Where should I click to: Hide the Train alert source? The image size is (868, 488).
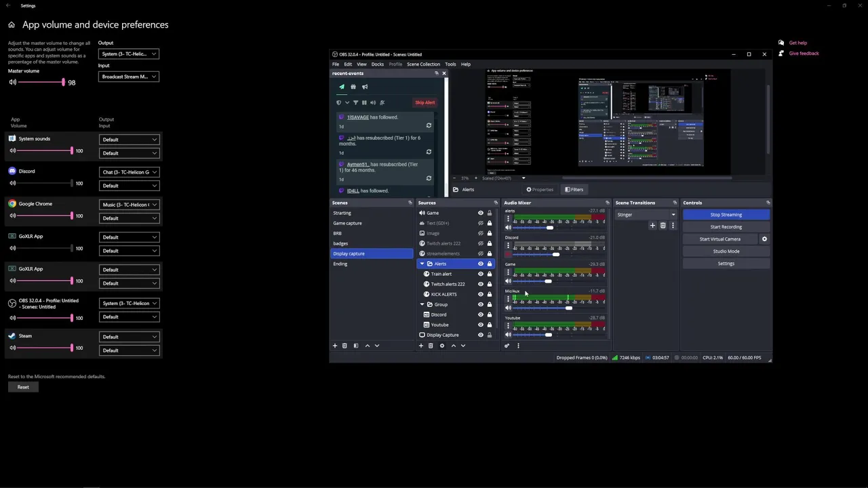(x=481, y=274)
